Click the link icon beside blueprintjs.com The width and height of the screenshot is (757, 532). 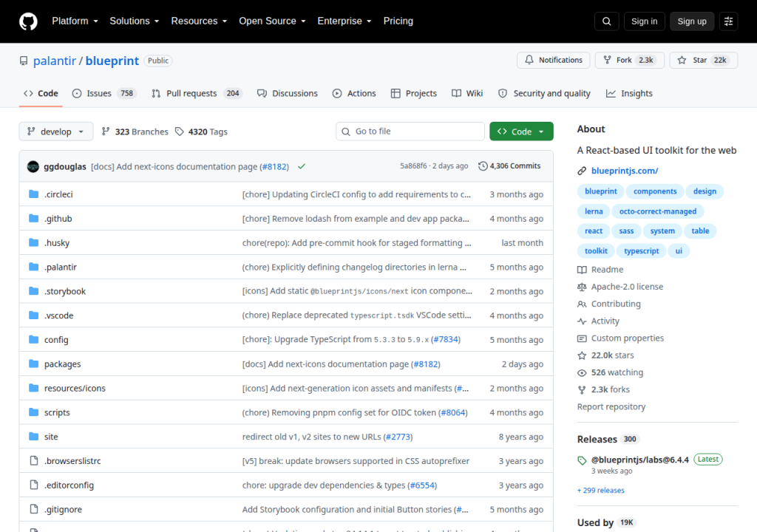click(x=582, y=171)
